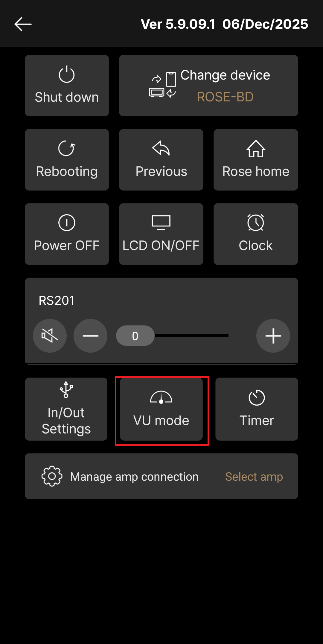Viewport: 323px width, 644px height.
Task: Click the version text in header
Action: tap(224, 24)
